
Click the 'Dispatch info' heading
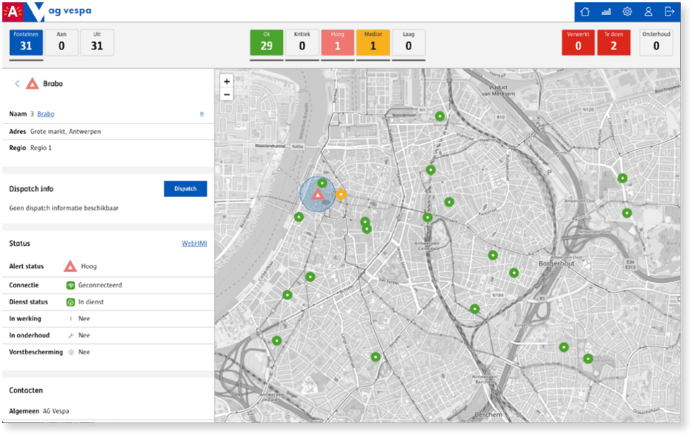[x=31, y=189]
